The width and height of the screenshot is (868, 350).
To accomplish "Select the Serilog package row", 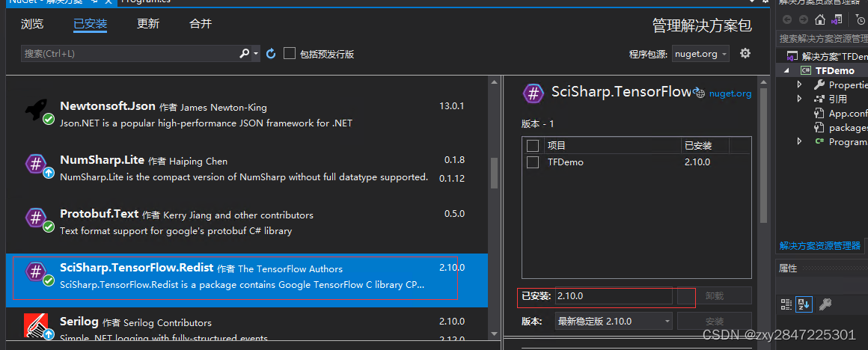I will point(247,325).
